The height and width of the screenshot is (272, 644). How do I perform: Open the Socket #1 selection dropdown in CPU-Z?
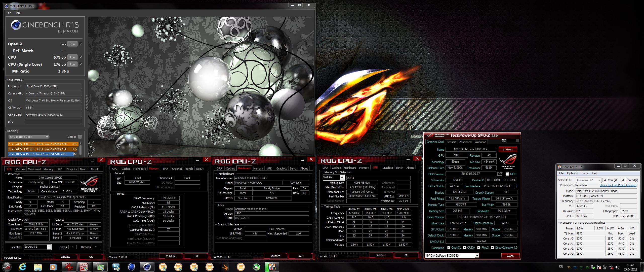point(38,247)
